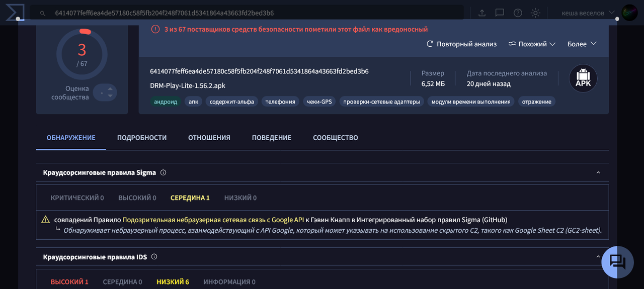The height and width of the screenshot is (289, 644).
Task: Click the file size value 6,52 МБ
Action: 433,84
